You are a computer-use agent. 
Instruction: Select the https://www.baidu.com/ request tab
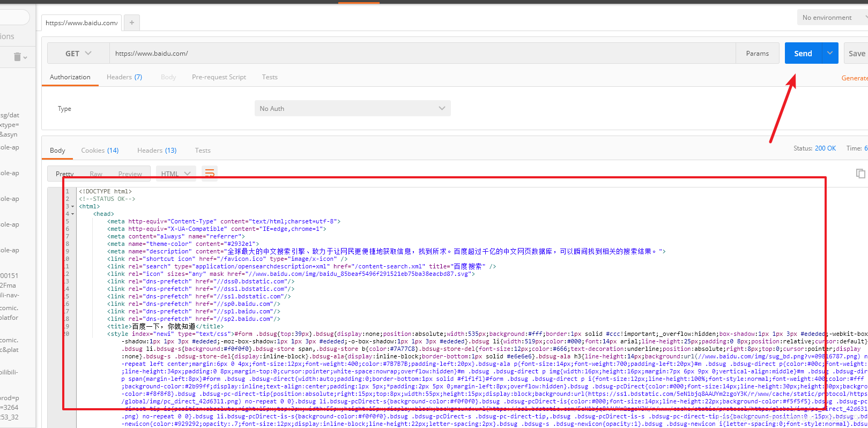[x=81, y=23]
